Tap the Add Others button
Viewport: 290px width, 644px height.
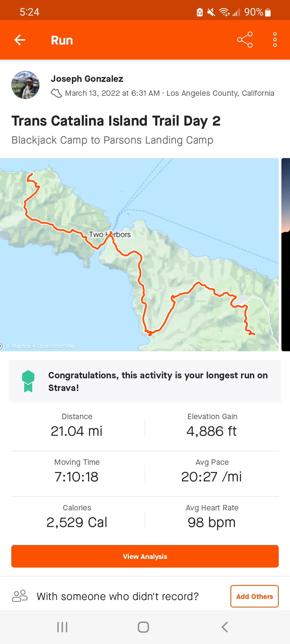tap(254, 596)
